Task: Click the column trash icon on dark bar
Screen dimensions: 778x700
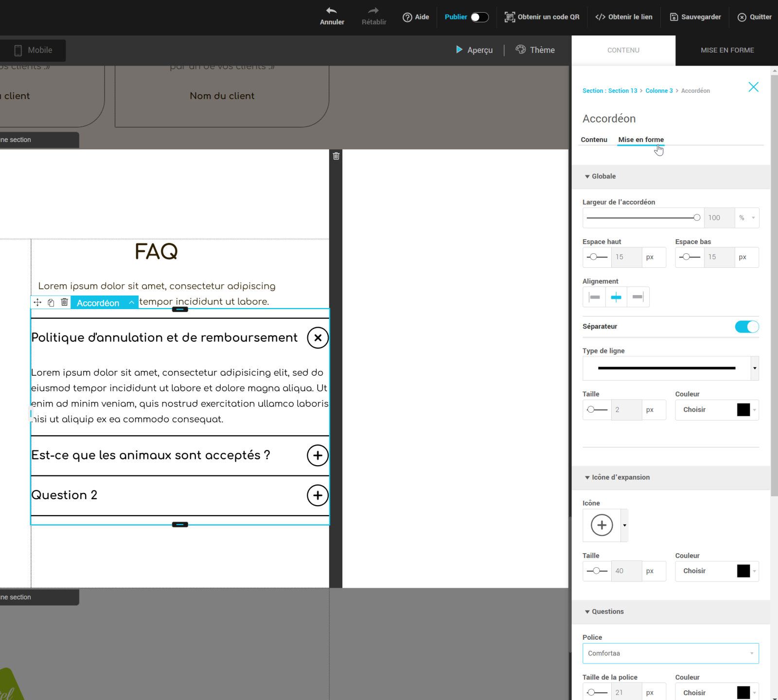Action: [336, 156]
